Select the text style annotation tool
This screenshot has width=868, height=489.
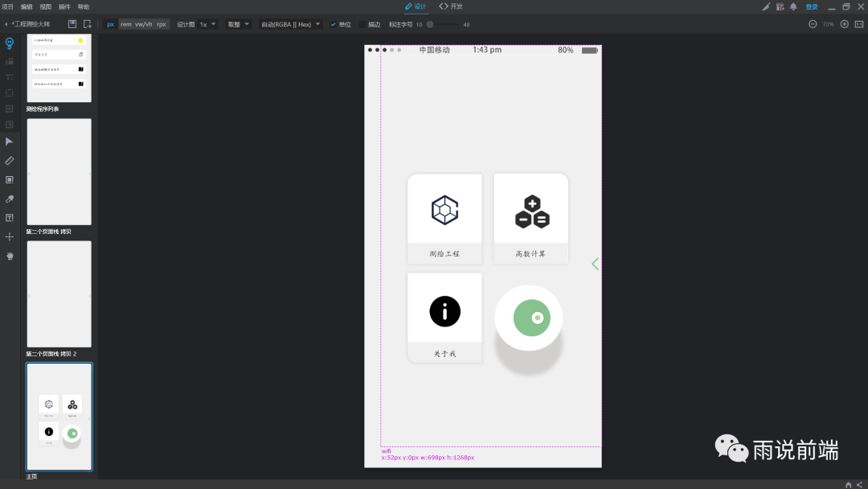[10, 77]
